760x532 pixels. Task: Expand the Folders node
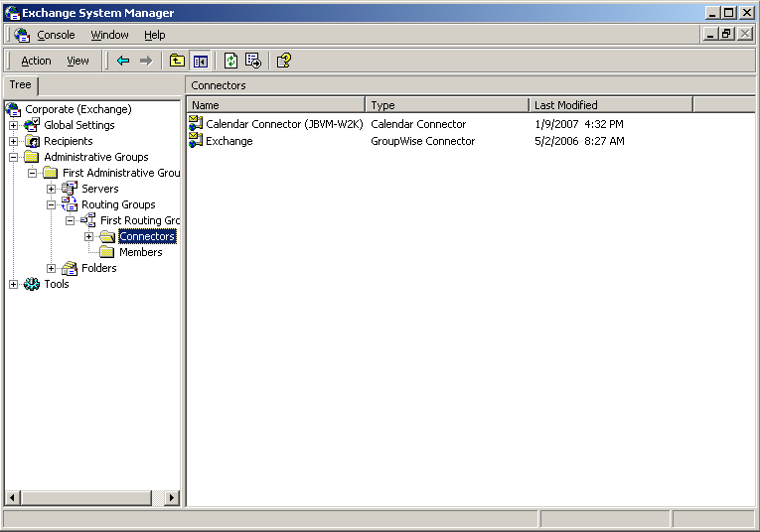(x=51, y=268)
